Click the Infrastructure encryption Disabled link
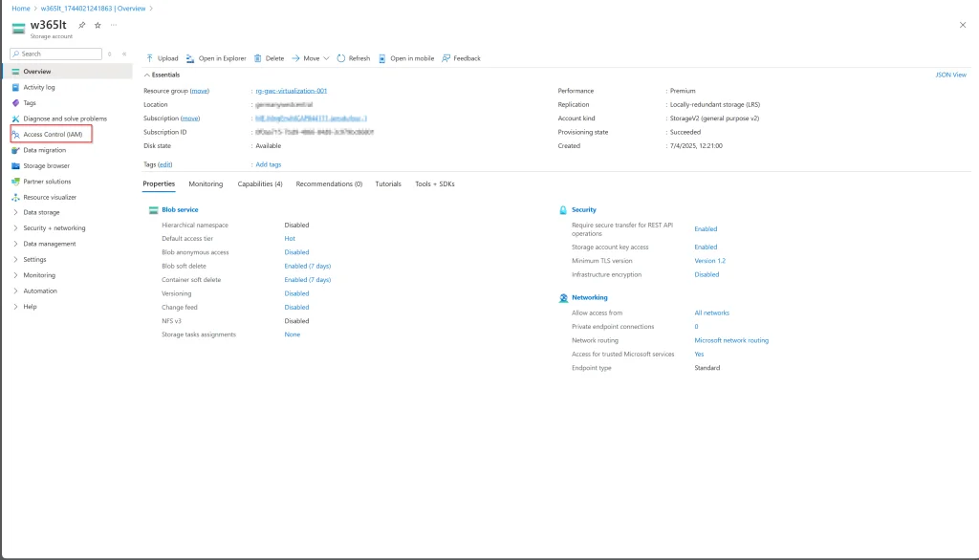 (x=707, y=274)
